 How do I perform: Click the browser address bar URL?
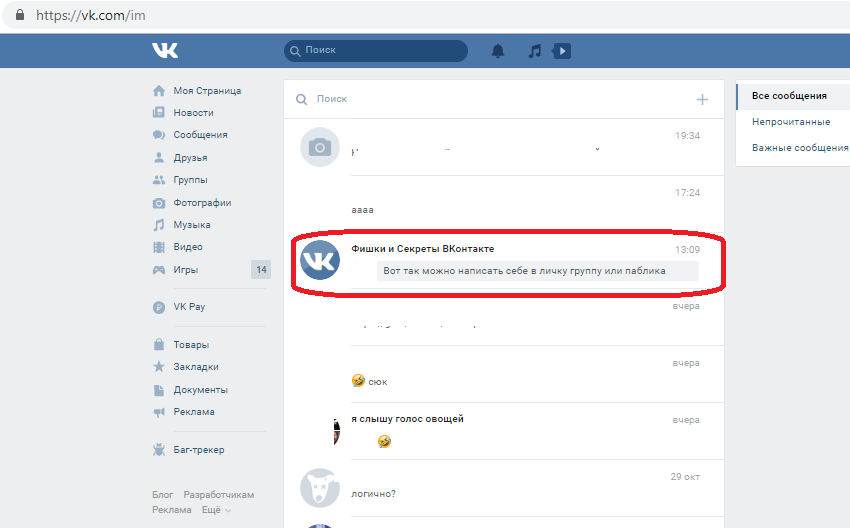[91, 15]
